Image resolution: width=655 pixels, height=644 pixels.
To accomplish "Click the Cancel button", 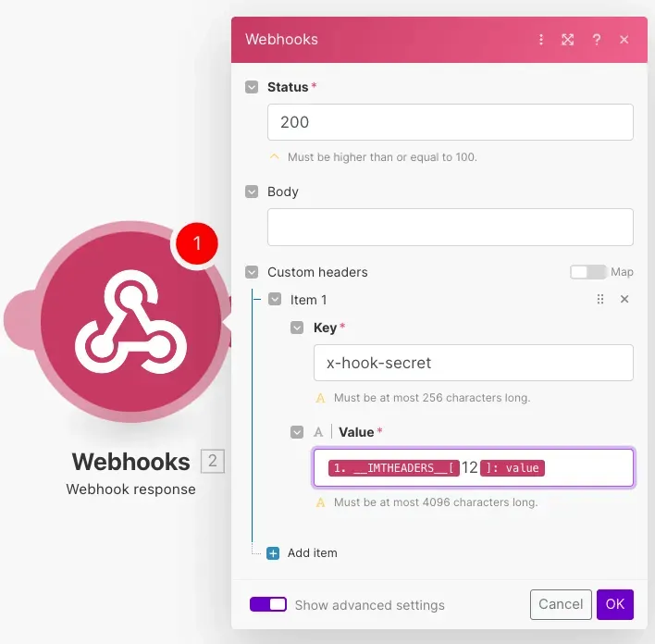I will click(x=561, y=604).
